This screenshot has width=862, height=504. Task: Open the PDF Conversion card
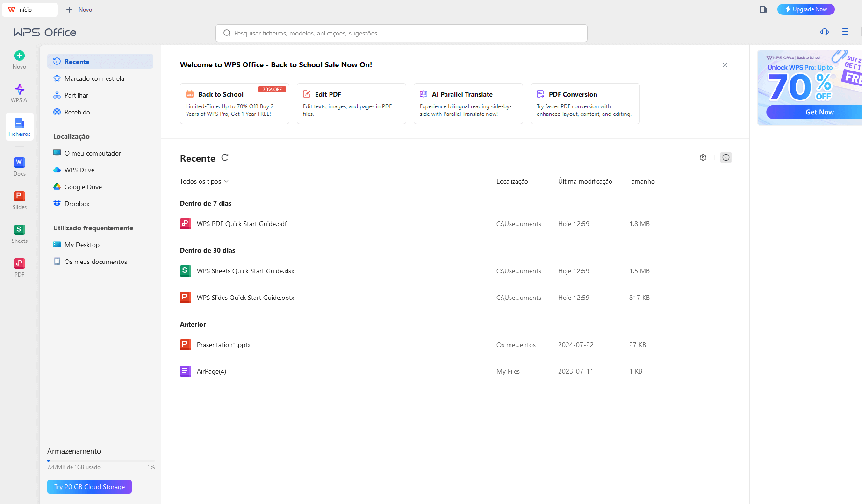pyautogui.click(x=585, y=104)
